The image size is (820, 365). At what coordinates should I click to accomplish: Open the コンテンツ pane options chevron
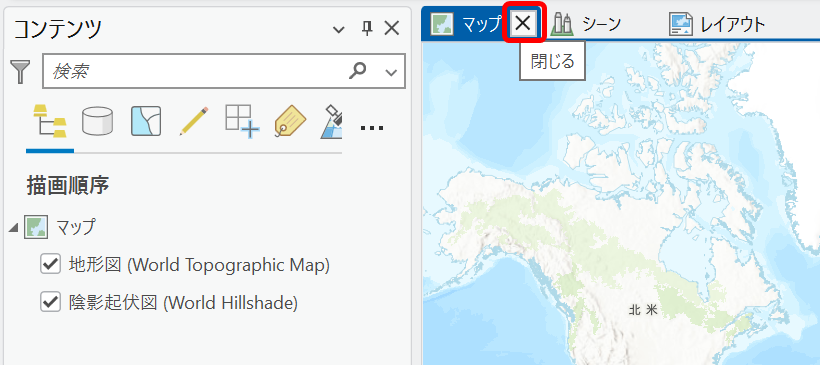[339, 29]
